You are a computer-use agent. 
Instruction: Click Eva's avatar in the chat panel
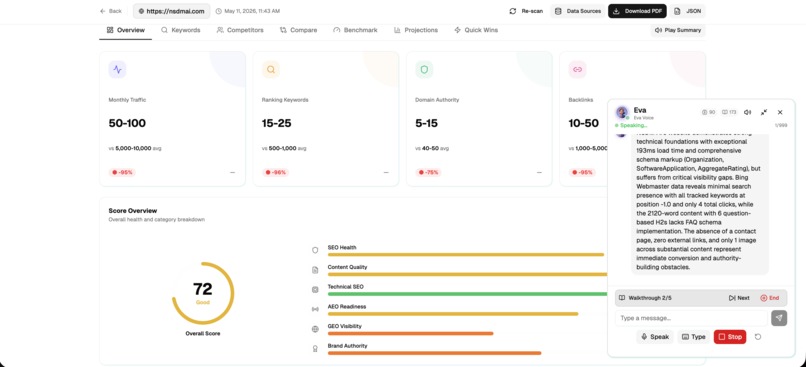(x=622, y=113)
